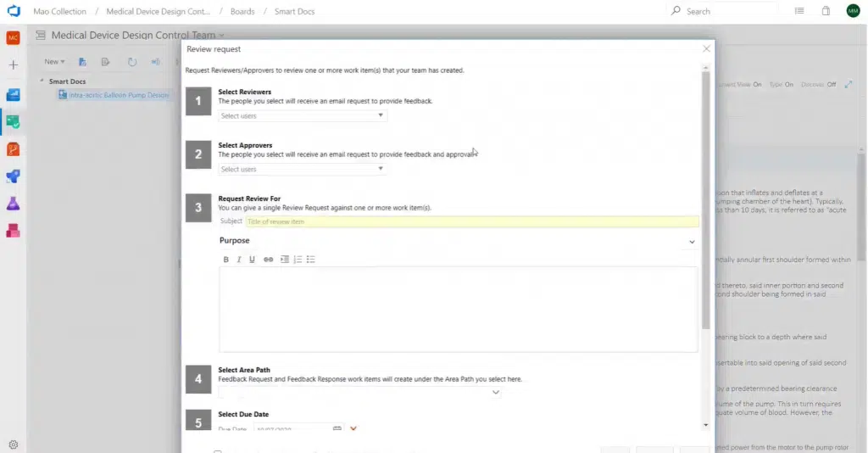Image resolution: width=868 pixels, height=453 pixels.
Task: Insert a bulleted list in Purpose
Action: pyautogui.click(x=311, y=260)
